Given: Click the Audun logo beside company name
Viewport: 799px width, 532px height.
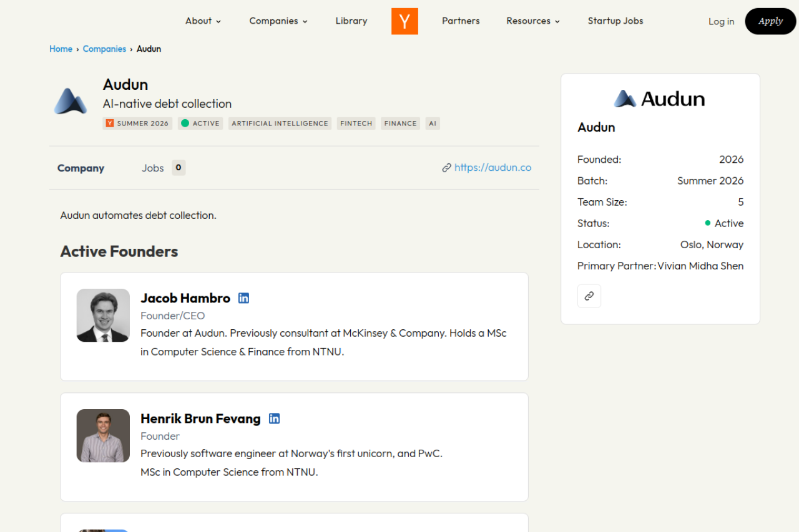Looking at the screenshot, I should [x=71, y=102].
